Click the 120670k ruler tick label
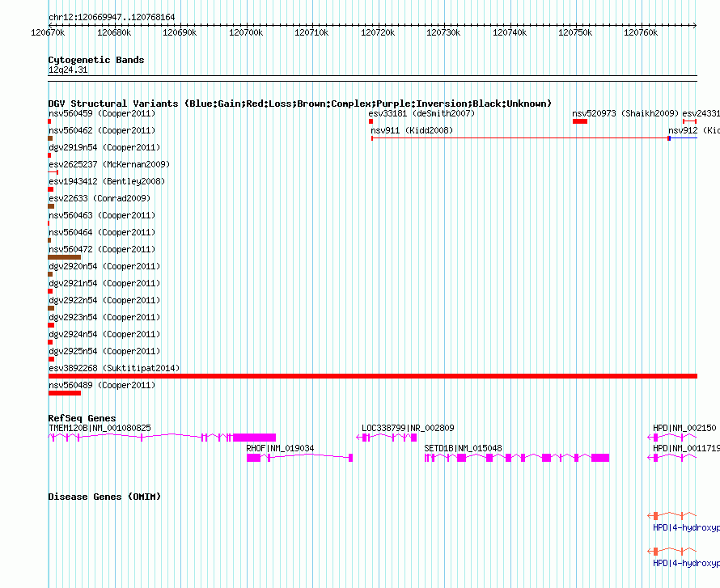Screen dimensions: 720x588 click(48, 32)
